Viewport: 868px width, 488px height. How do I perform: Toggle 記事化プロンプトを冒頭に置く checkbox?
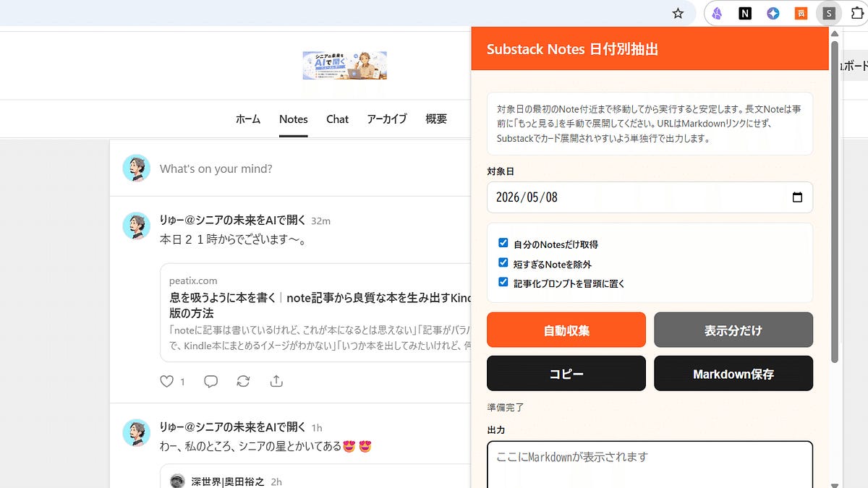pyautogui.click(x=503, y=283)
